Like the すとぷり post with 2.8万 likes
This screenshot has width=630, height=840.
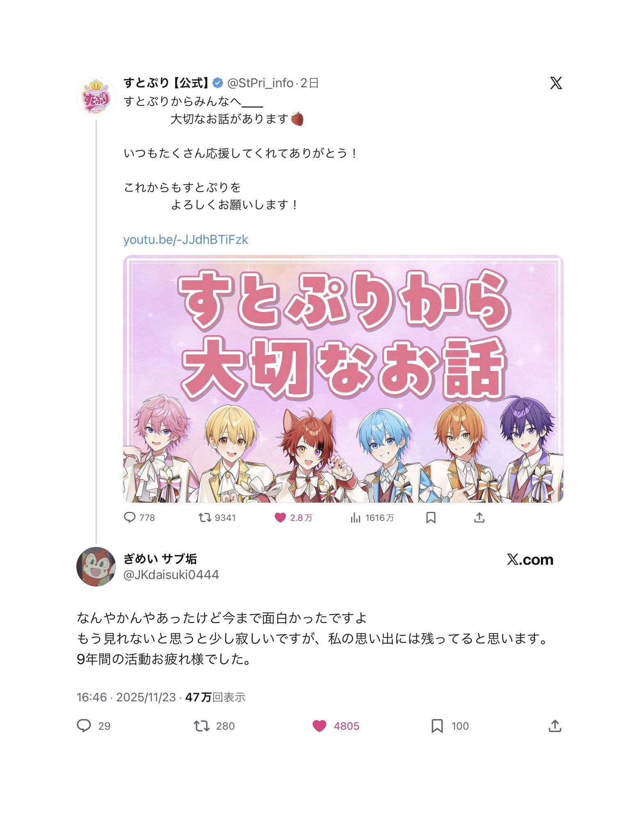280,518
